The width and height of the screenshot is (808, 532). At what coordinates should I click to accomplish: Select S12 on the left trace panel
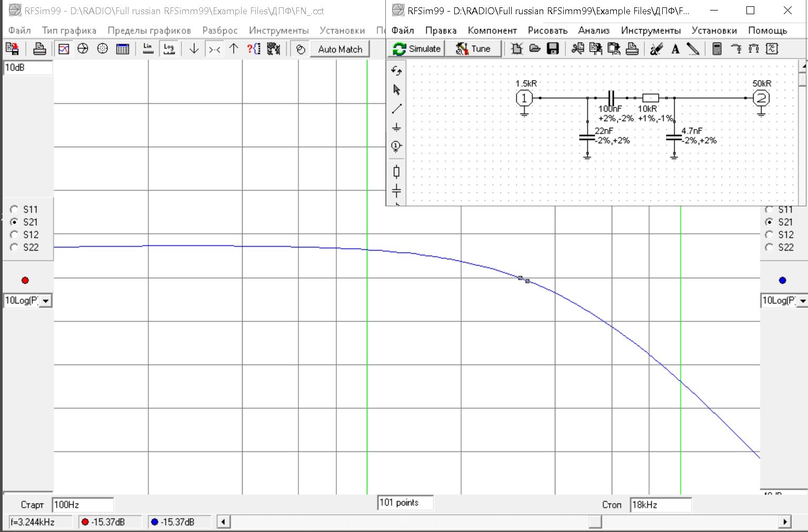click(x=25, y=235)
